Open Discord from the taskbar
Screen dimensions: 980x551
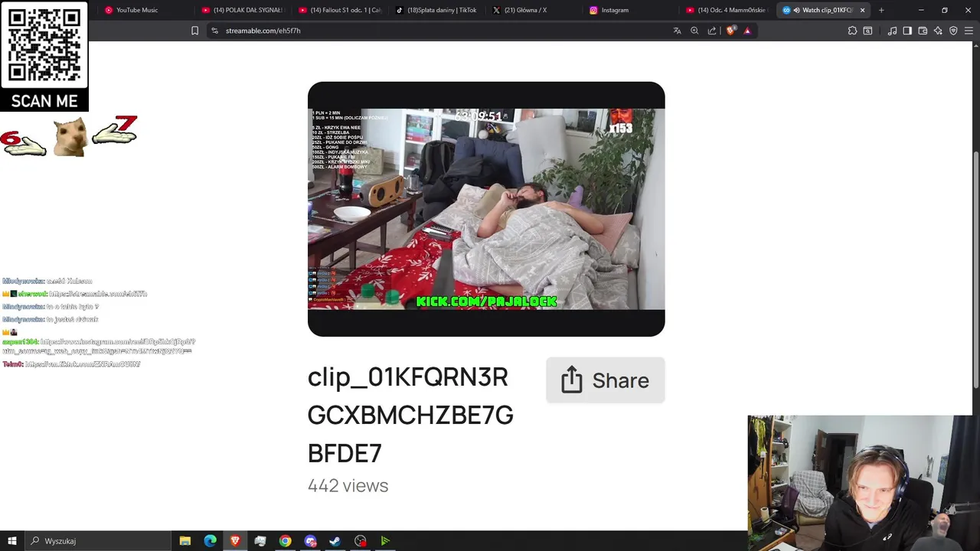[310, 541]
